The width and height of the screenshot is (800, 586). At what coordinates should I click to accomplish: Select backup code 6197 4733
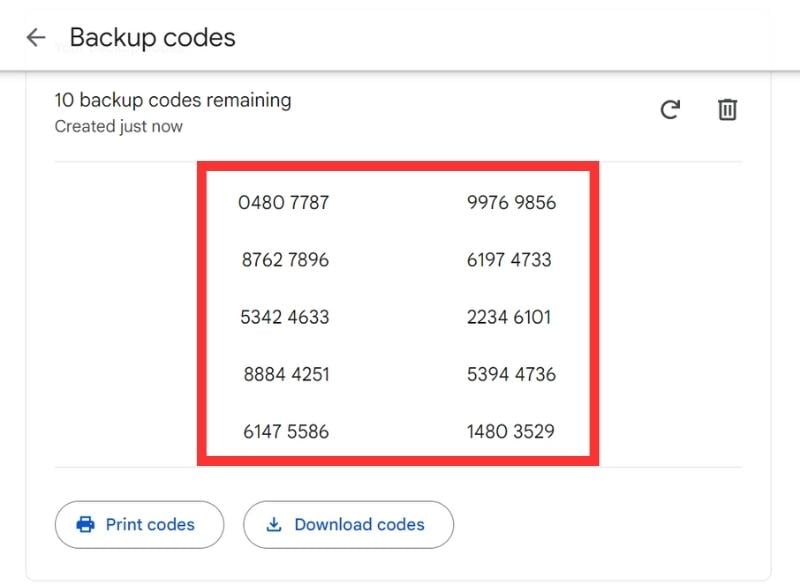pyautogui.click(x=509, y=260)
